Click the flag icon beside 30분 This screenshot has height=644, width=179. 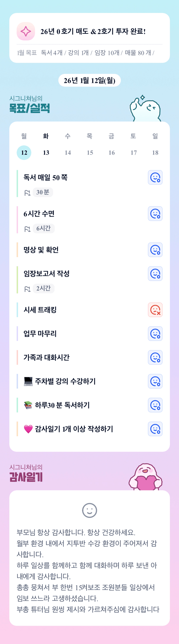(27, 193)
